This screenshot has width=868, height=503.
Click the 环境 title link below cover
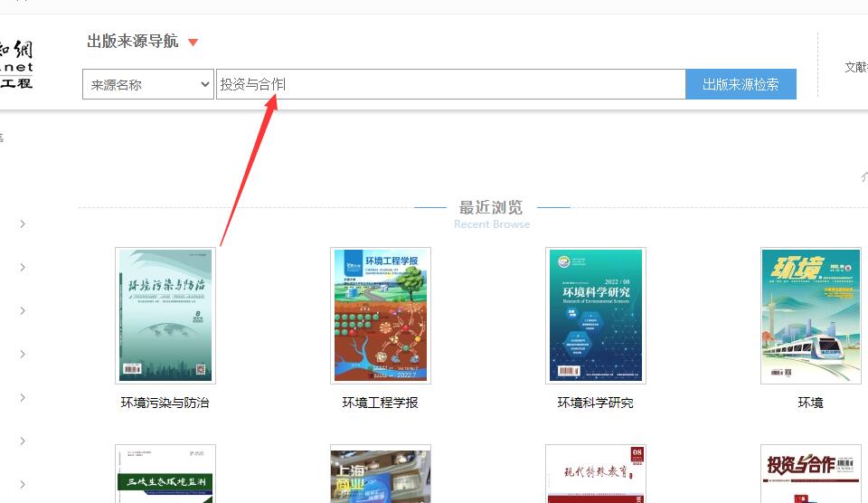[810, 403]
